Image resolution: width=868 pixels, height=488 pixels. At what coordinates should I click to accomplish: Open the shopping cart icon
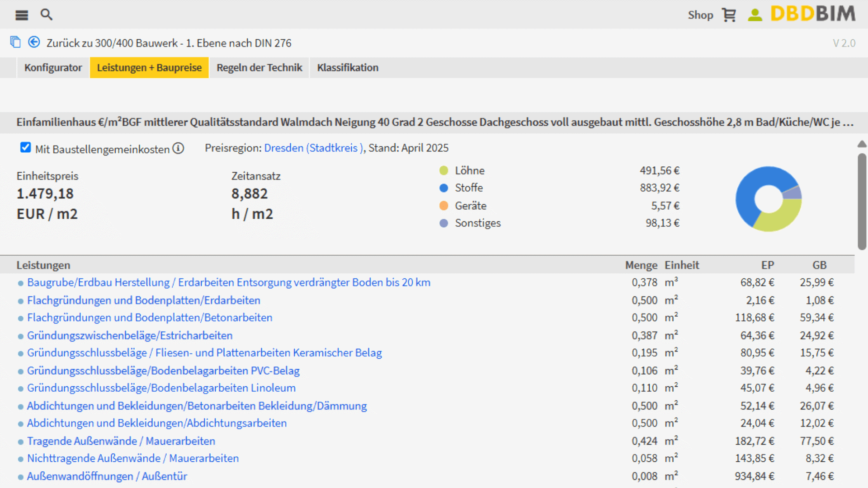pyautogui.click(x=729, y=15)
